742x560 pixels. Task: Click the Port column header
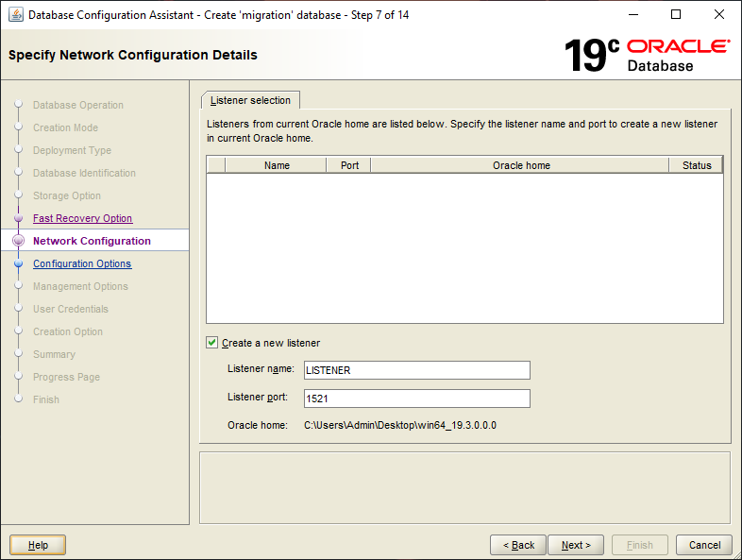349,165
